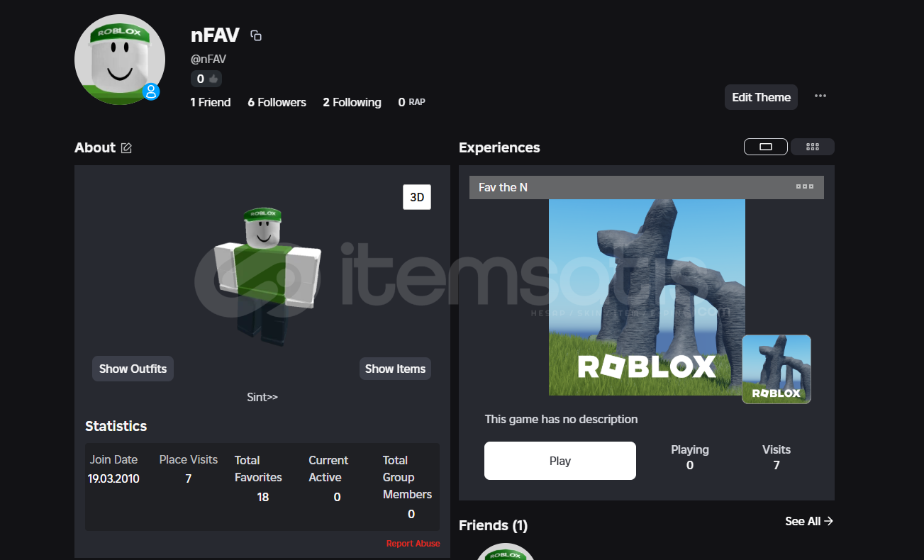The height and width of the screenshot is (560, 924).
Task: Click the Sint>> about text
Action: pyautogui.click(x=262, y=397)
